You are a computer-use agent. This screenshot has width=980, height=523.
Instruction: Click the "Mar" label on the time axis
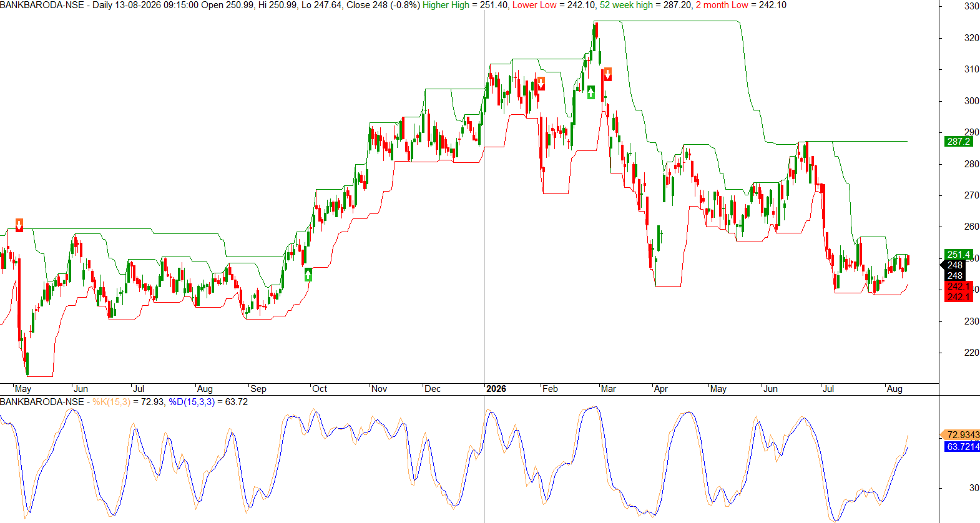coord(609,389)
